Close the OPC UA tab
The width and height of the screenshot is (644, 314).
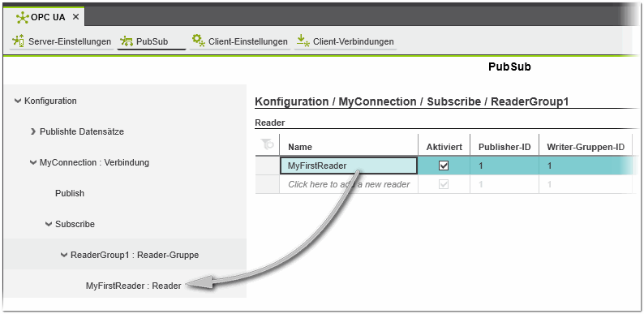tap(75, 17)
